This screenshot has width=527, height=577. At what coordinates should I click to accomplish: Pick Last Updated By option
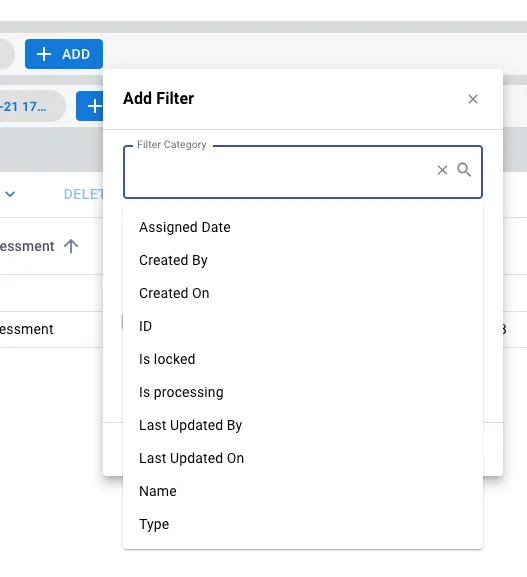[x=303, y=425]
